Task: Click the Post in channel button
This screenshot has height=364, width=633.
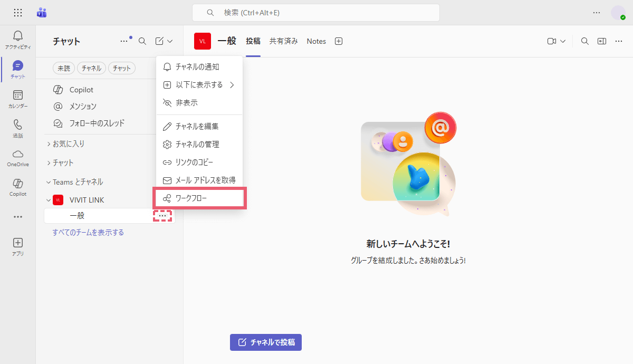Action: 266,342
